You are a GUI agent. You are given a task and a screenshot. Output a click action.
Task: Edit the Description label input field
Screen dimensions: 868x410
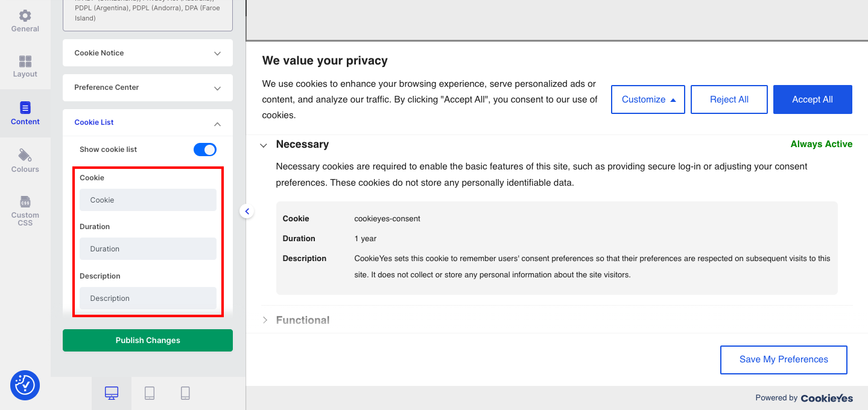[x=148, y=298]
